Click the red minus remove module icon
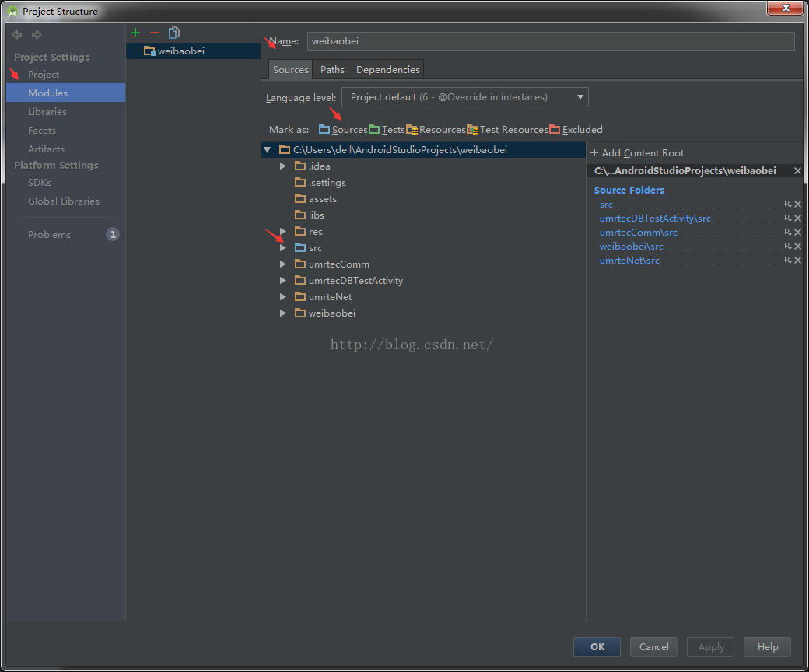 coord(155,33)
